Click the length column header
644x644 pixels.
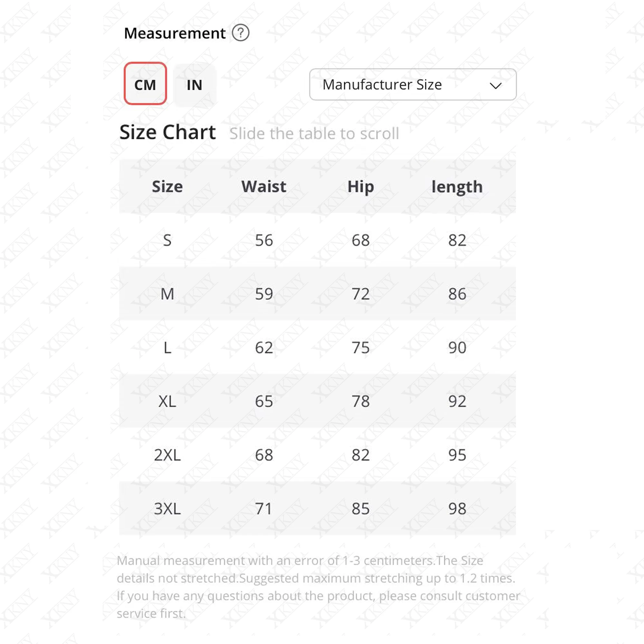coord(457,187)
